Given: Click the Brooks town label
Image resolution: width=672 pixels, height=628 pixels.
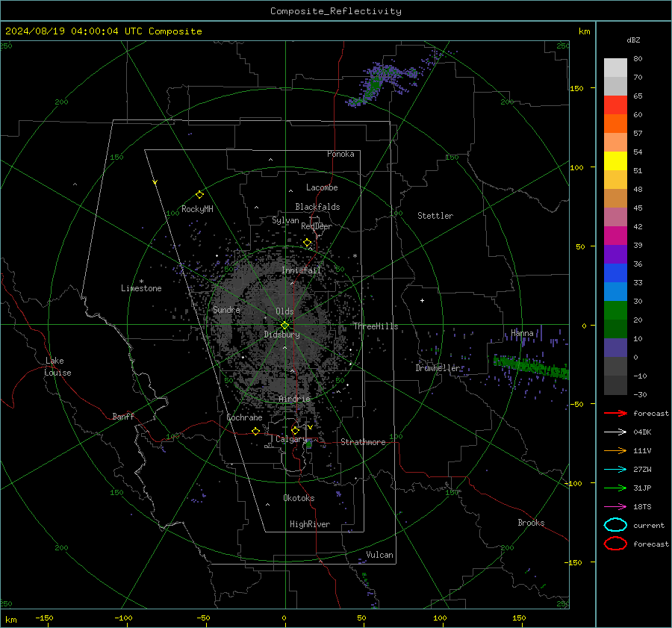Looking at the screenshot, I should pos(531,523).
